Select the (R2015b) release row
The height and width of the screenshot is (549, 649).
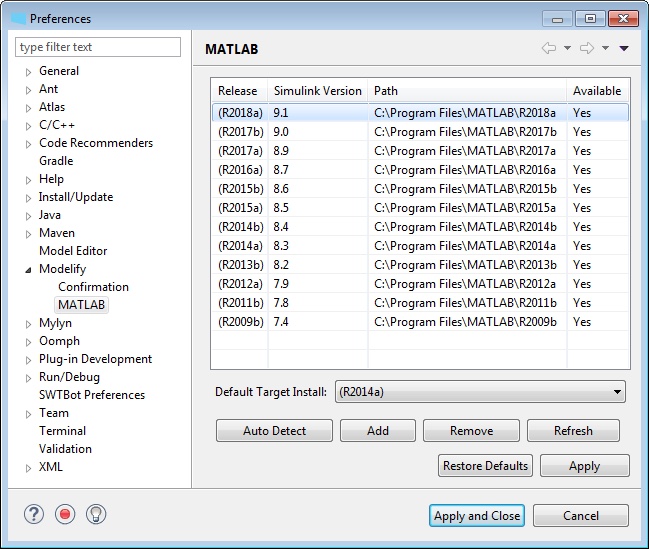tap(421, 189)
